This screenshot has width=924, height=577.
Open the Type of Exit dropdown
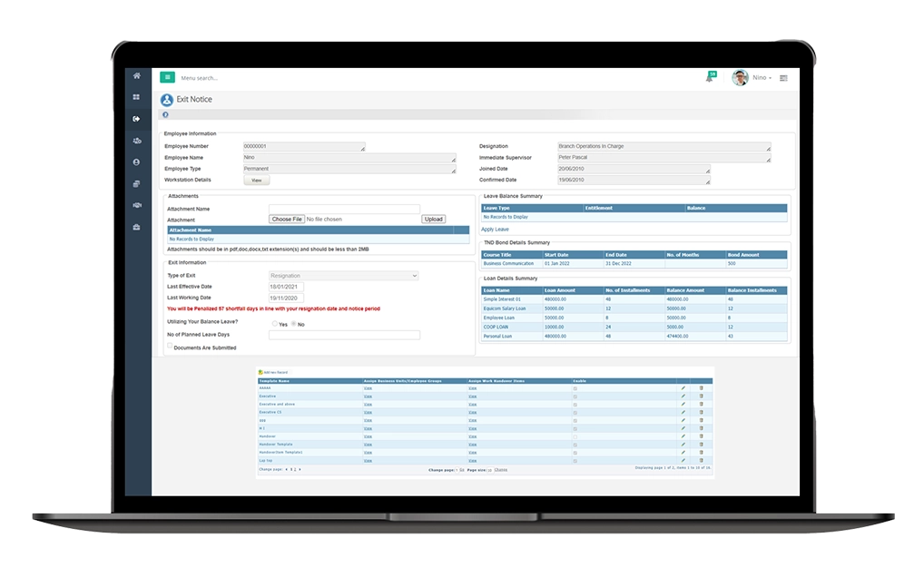pyautogui.click(x=344, y=275)
